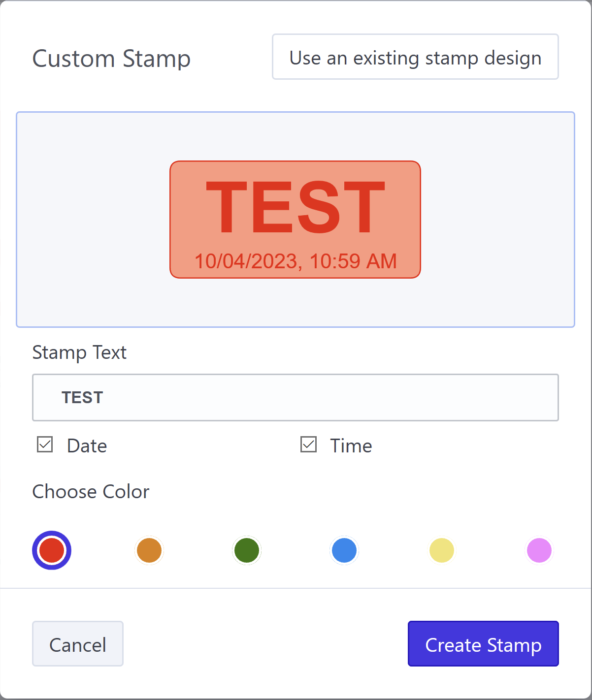Select the red color swatch
The height and width of the screenshot is (700, 592).
[x=52, y=550]
